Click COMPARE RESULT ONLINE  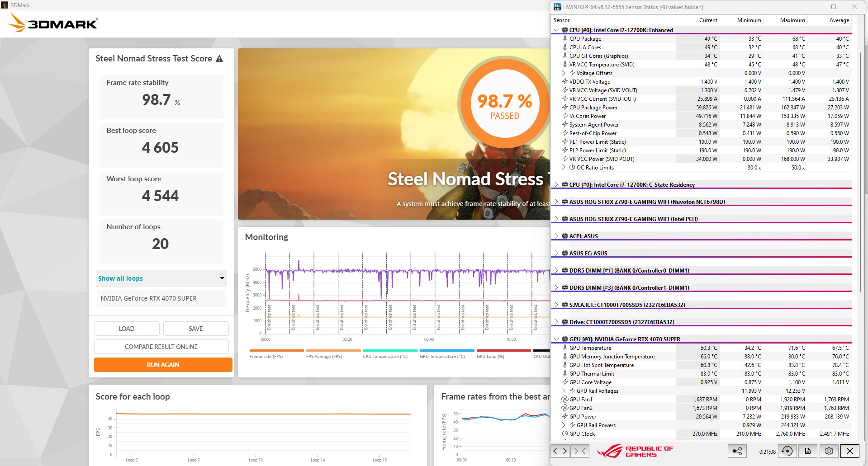pos(161,347)
